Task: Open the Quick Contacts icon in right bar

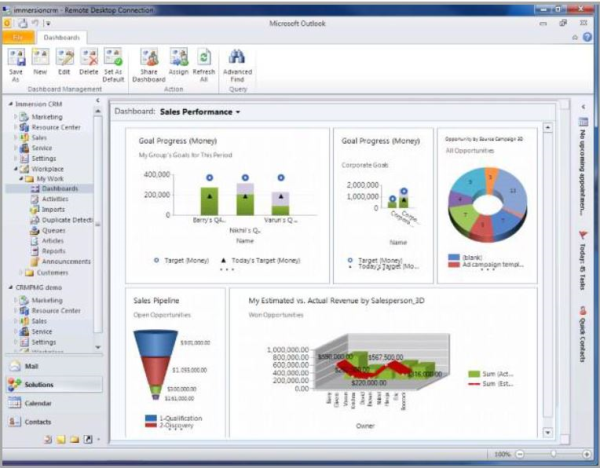Action: tap(583, 310)
